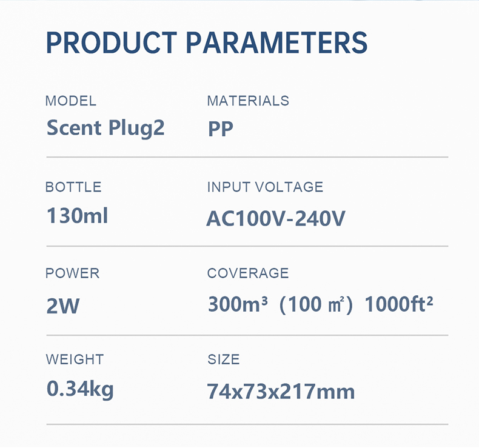The width and height of the screenshot is (479, 448).
Task: Click the BOTTLE label
Action: 73,187
